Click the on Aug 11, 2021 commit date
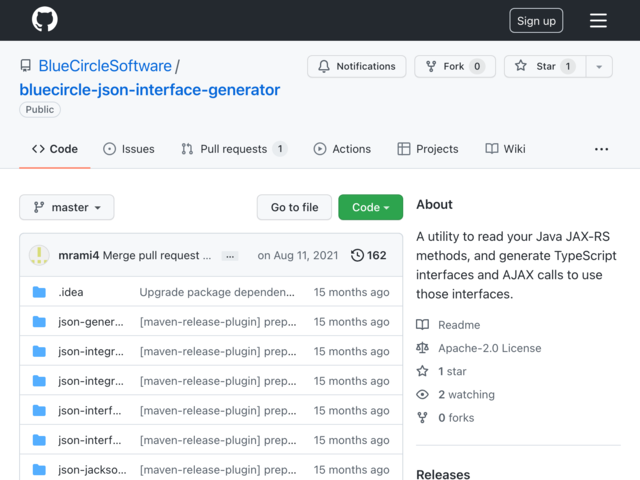Screen dimensions: 640x480 298,256
